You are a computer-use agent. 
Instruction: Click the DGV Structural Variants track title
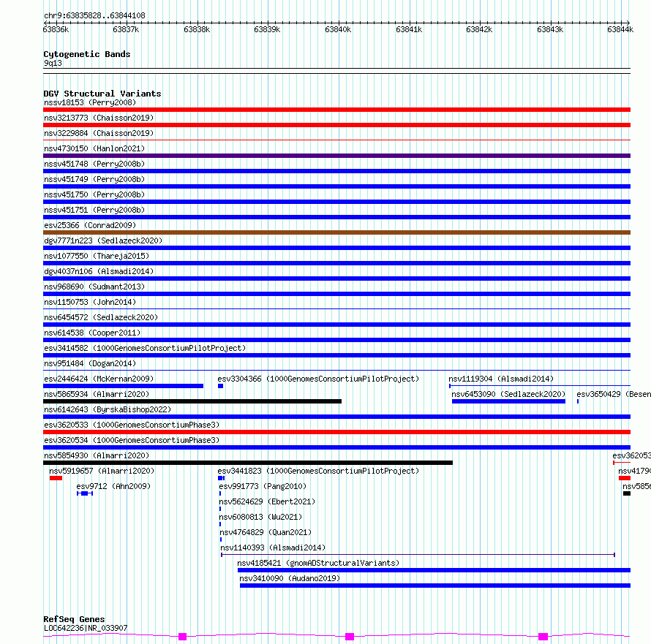102,94
